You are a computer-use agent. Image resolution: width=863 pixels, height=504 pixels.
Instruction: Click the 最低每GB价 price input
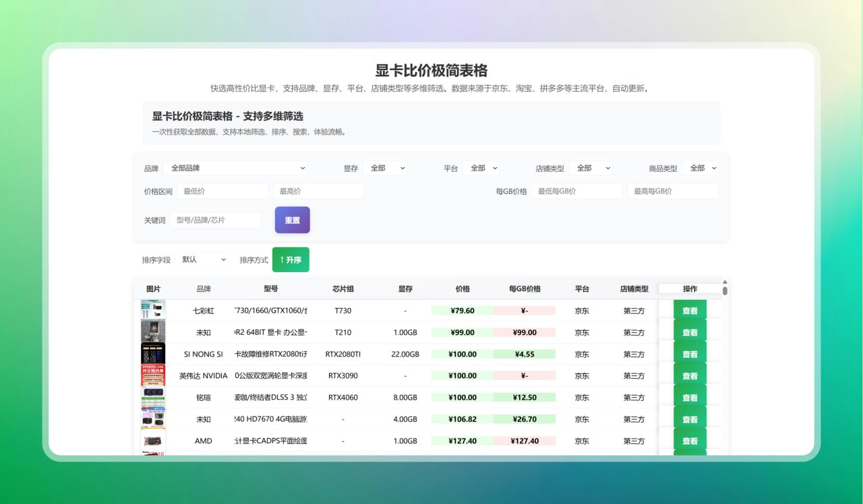click(x=578, y=191)
